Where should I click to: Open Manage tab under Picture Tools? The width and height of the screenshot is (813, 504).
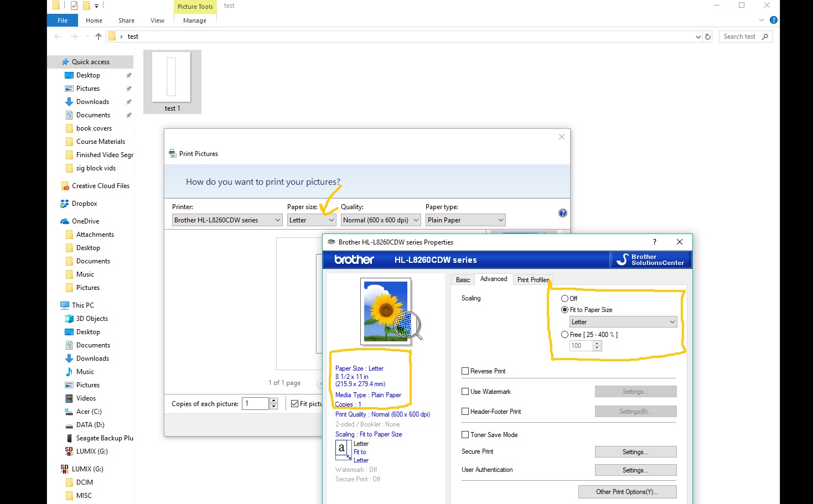(195, 20)
